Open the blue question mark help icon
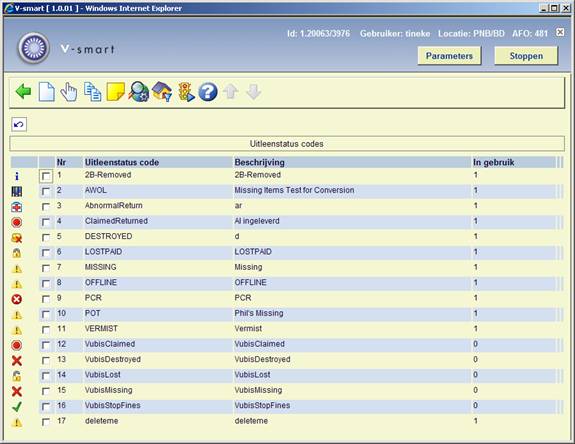Image resolution: width=575 pixels, height=444 pixels. (208, 92)
